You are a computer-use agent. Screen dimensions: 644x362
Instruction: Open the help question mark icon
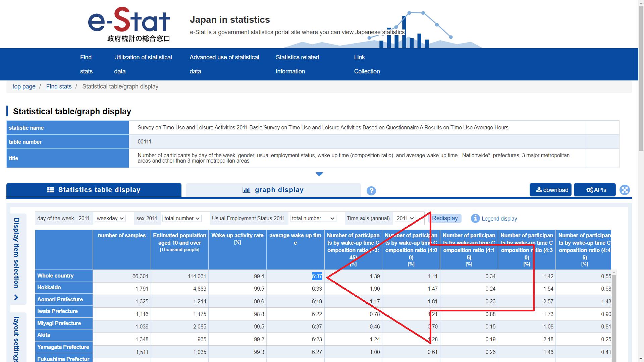[x=371, y=191]
